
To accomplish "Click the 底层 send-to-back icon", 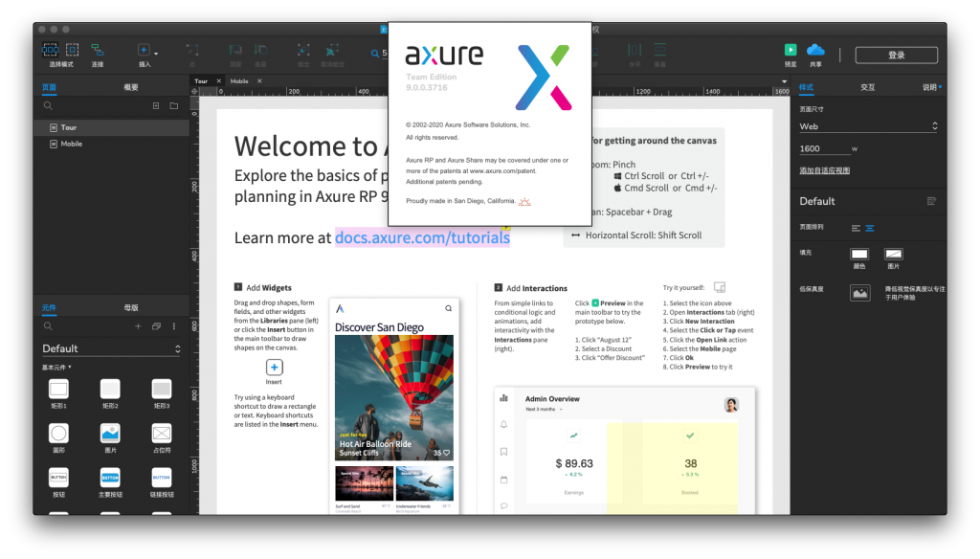I will pos(260,50).
